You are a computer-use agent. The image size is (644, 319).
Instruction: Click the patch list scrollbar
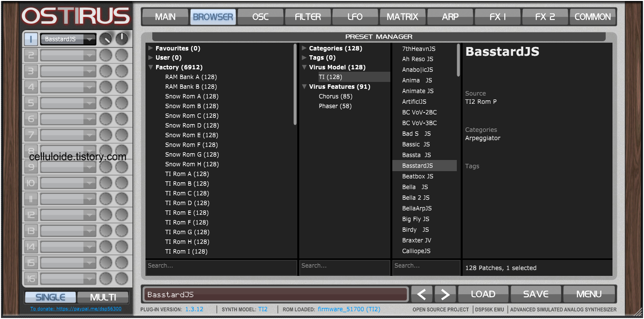point(459,60)
